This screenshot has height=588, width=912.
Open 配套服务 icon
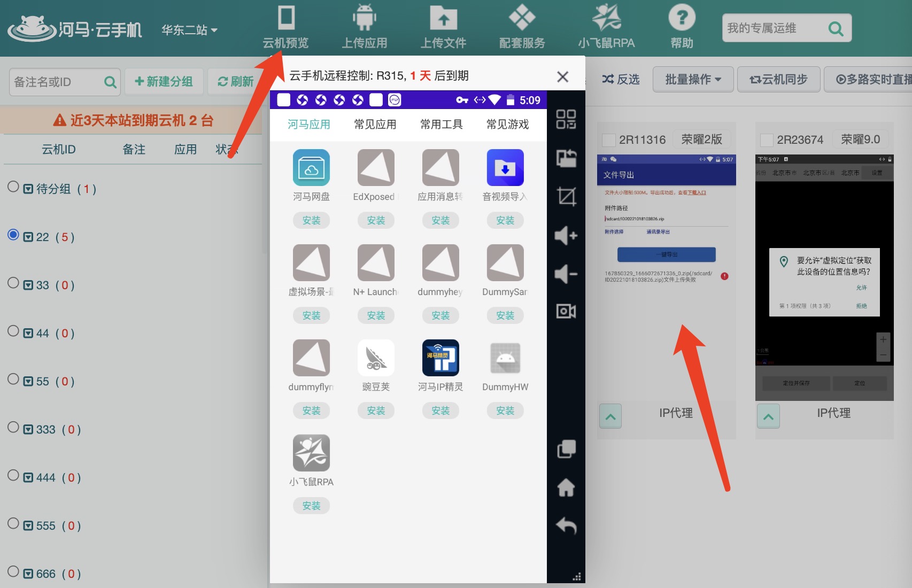click(x=522, y=18)
